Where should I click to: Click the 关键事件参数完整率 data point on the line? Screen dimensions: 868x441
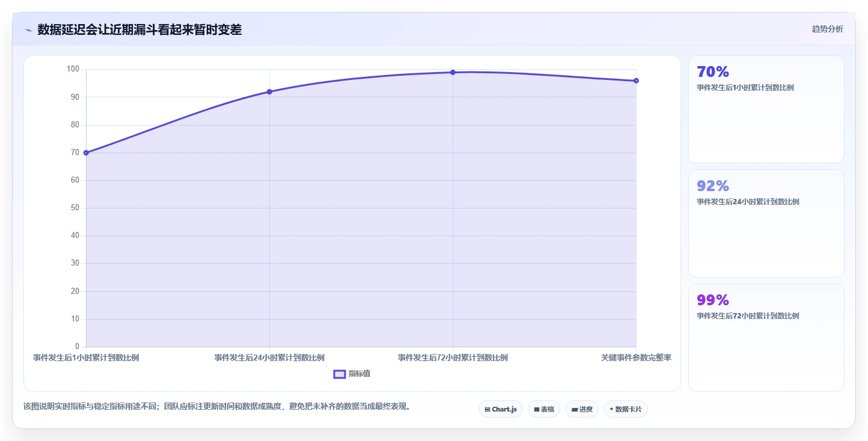636,81
